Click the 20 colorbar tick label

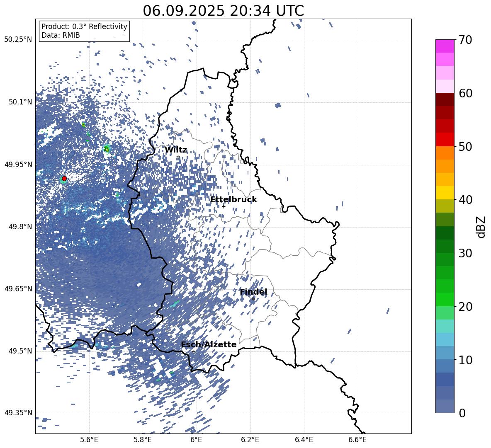click(x=465, y=307)
